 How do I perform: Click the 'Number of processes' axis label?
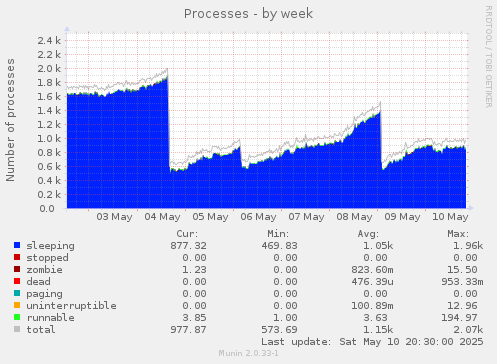point(10,120)
